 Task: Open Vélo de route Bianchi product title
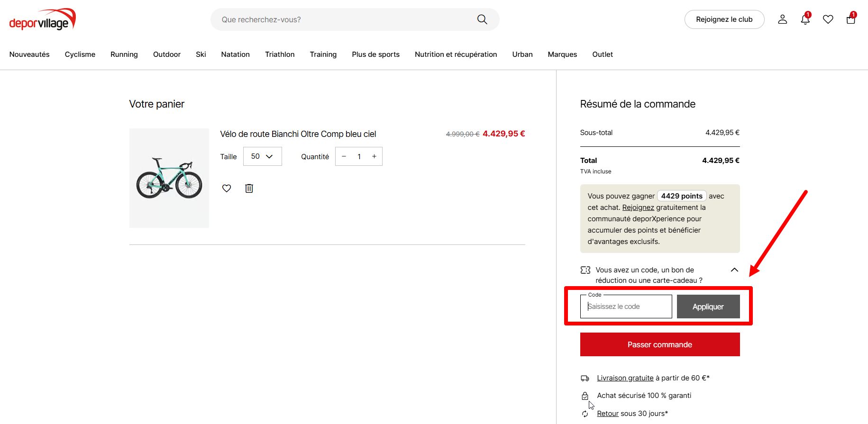298,134
